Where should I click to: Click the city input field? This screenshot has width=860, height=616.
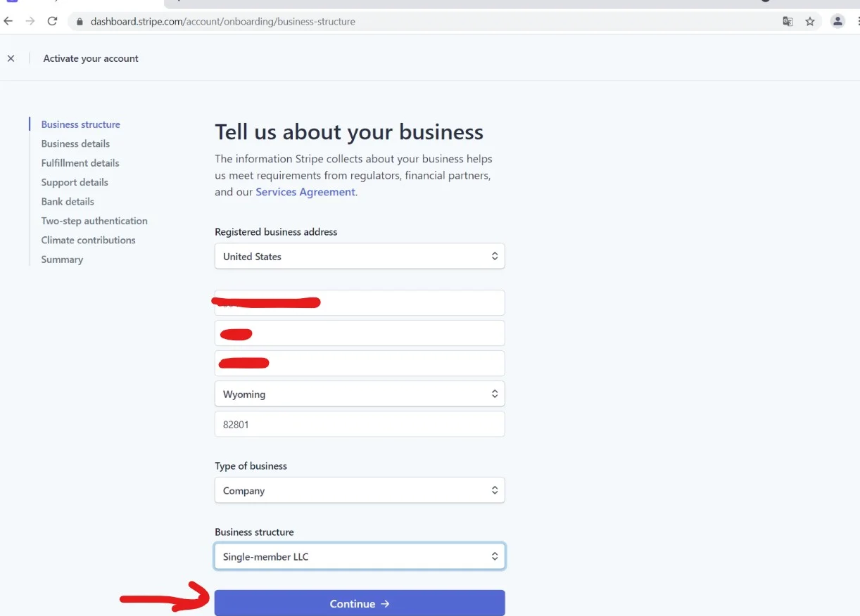pos(360,364)
